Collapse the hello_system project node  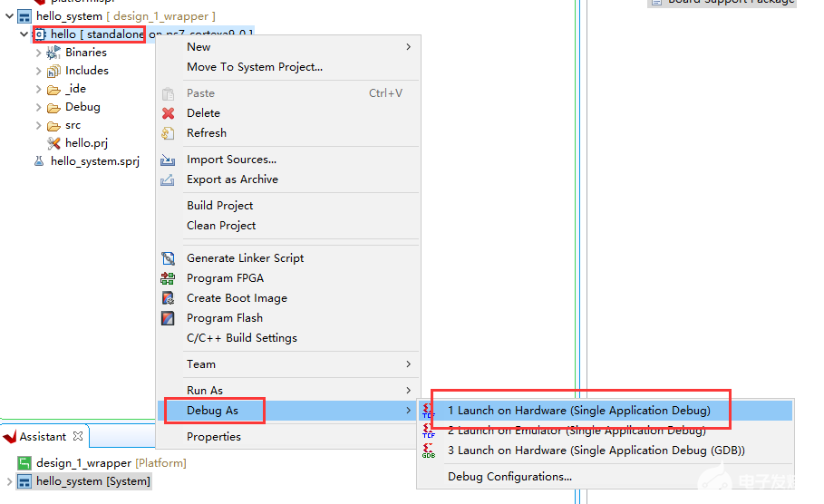[9, 16]
